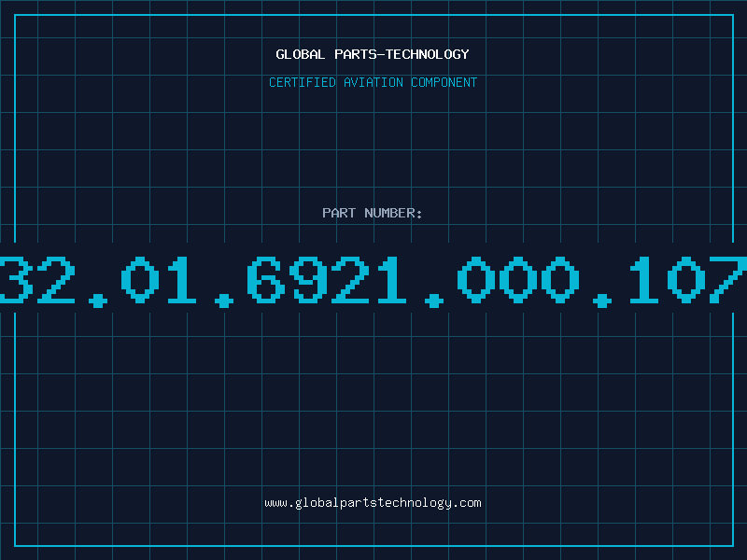Open the www.globalpartstechnology.com link
Screen dimensions: 747x560
point(373,503)
